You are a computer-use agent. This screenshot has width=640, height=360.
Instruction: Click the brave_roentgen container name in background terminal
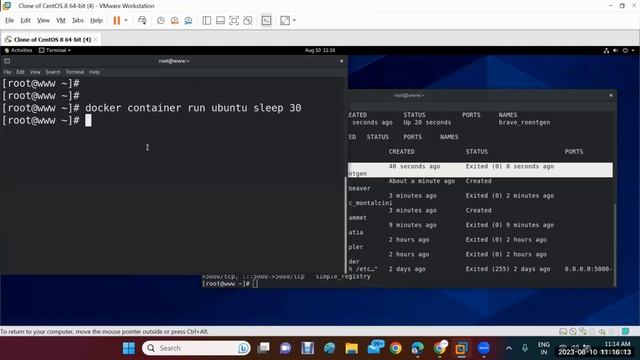(524, 122)
